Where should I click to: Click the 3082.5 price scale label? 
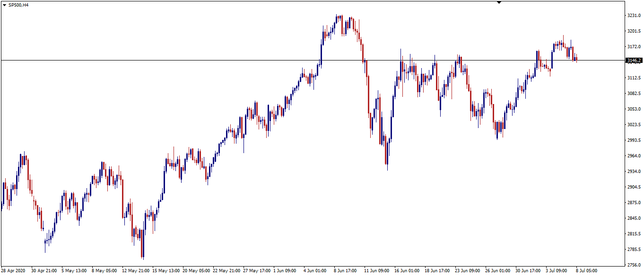pos(634,94)
